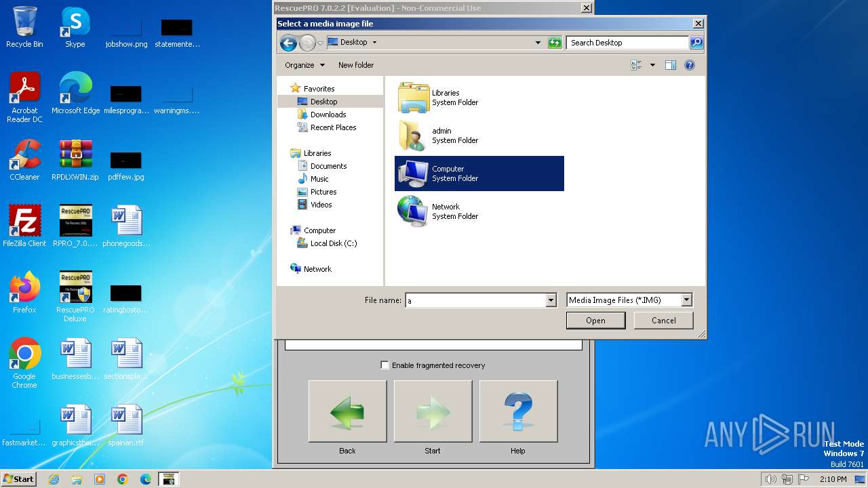Click New folder in the toolbar
This screenshot has height=488, width=868.
point(356,65)
